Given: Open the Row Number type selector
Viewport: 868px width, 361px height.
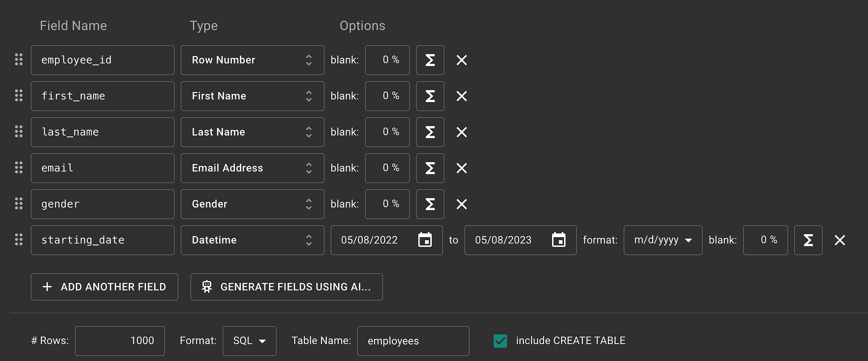Looking at the screenshot, I should [253, 60].
